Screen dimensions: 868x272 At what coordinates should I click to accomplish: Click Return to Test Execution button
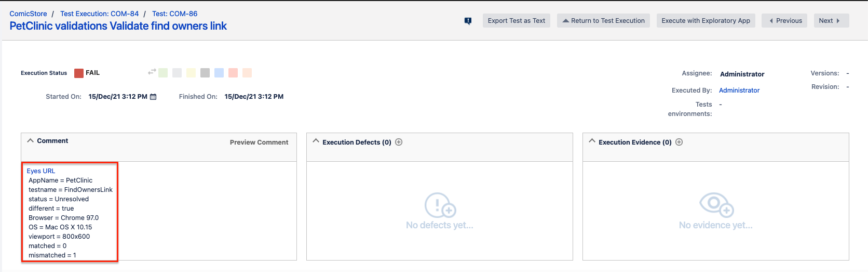[603, 21]
